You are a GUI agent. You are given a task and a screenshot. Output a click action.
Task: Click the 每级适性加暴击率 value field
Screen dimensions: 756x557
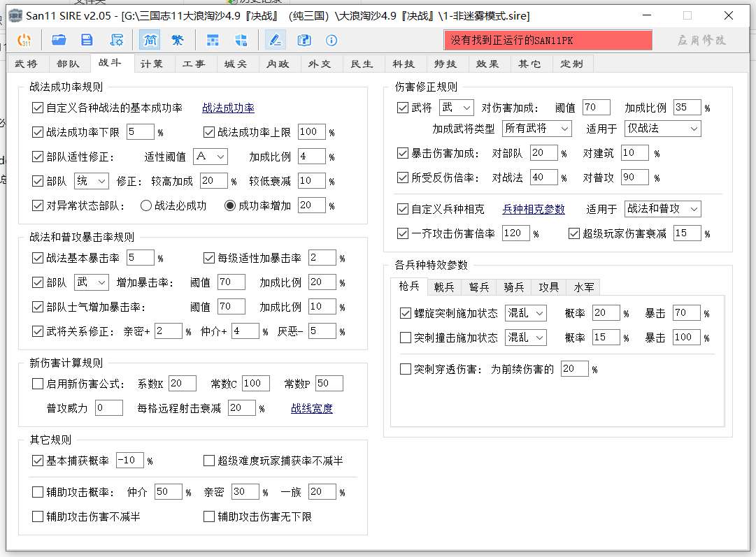coord(322,257)
